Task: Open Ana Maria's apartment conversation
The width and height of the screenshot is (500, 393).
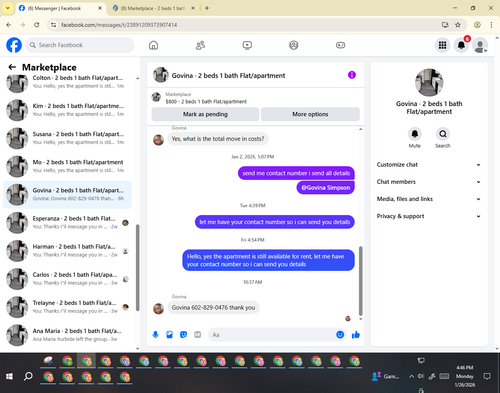Action: pos(68,335)
